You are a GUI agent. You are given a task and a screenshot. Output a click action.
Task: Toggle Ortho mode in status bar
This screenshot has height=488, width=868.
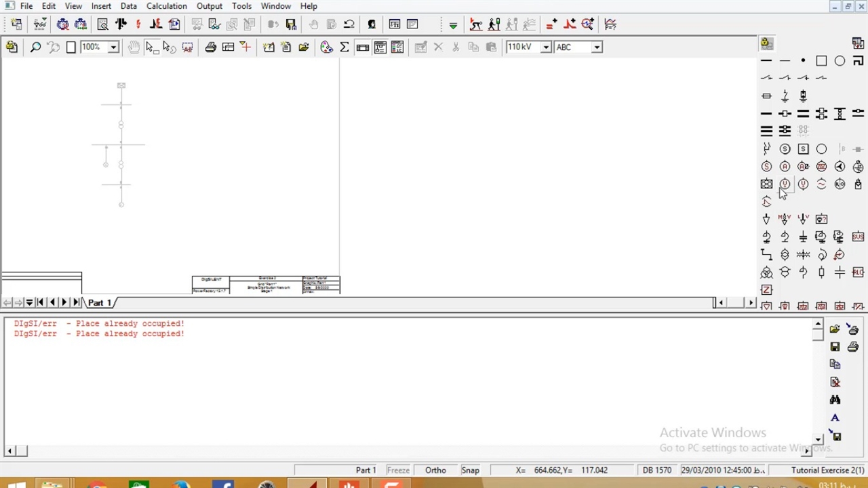[x=435, y=470]
